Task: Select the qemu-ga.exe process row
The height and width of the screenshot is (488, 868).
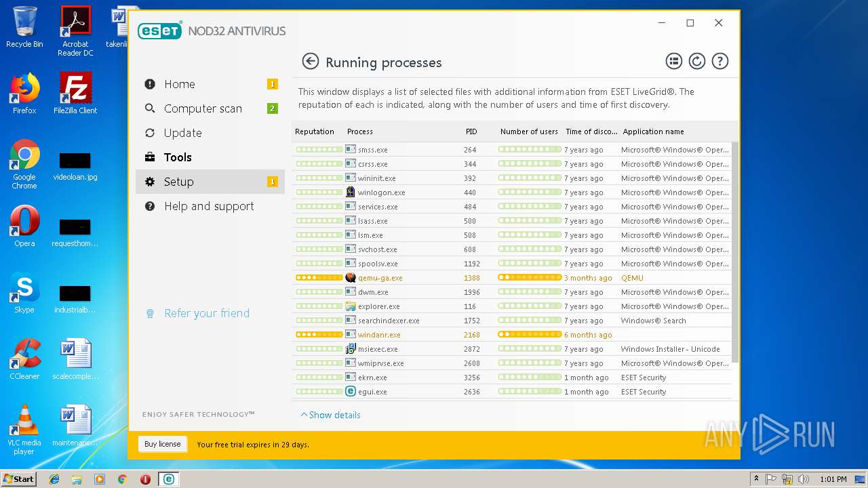Action: [x=512, y=278]
